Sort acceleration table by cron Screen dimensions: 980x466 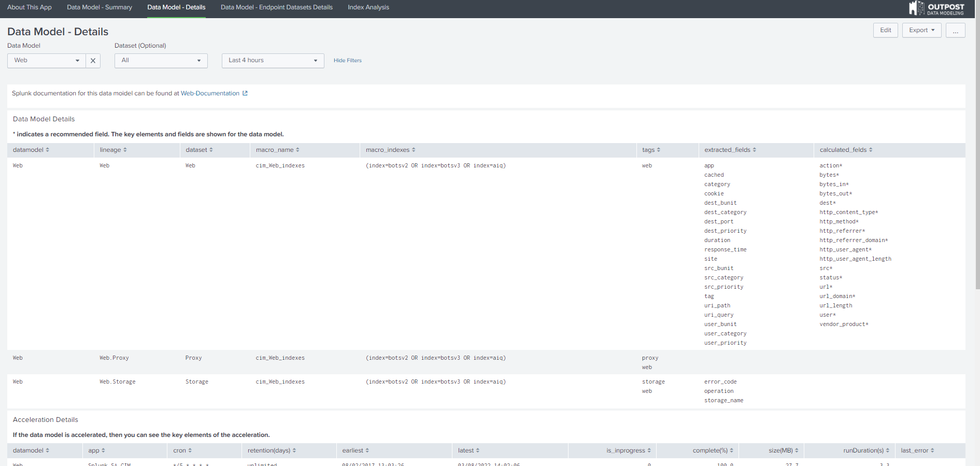[x=182, y=450]
